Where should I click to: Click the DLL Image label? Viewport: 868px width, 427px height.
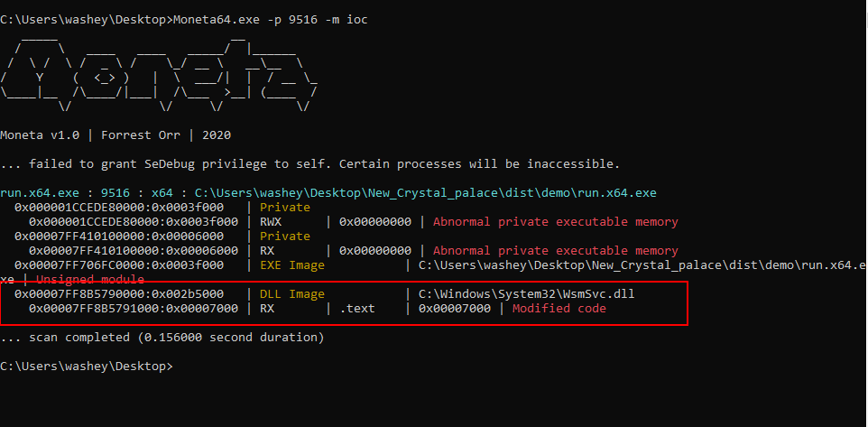point(292,294)
